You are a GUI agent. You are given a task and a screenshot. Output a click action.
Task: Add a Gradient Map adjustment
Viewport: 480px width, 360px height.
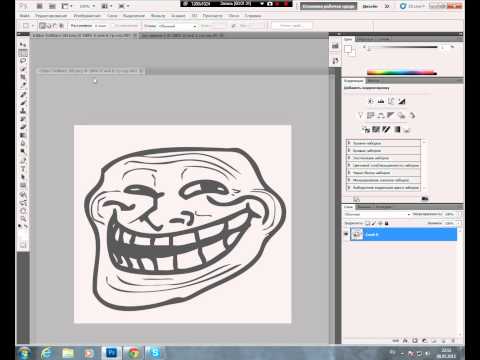click(397, 129)
